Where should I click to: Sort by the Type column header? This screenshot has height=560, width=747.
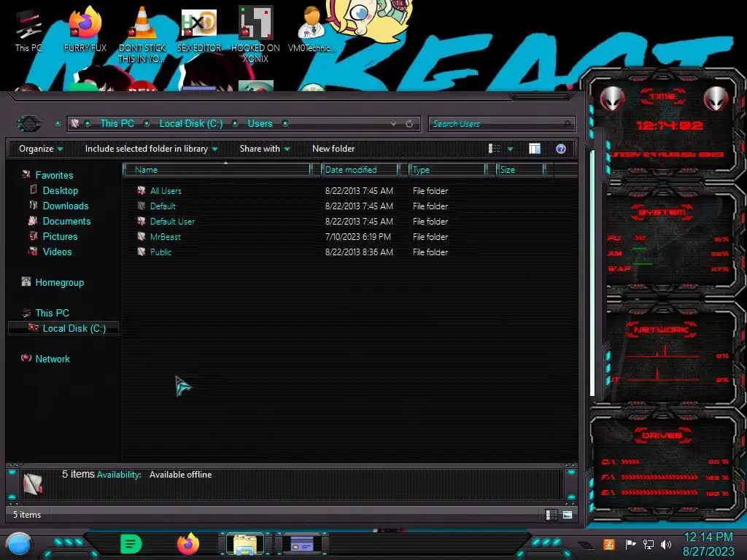tap(447, 170)
